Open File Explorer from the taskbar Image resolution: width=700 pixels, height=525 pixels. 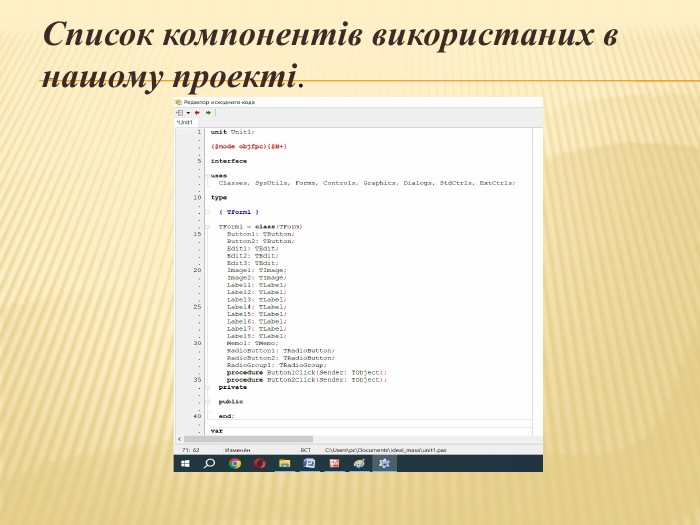(285, 464)
